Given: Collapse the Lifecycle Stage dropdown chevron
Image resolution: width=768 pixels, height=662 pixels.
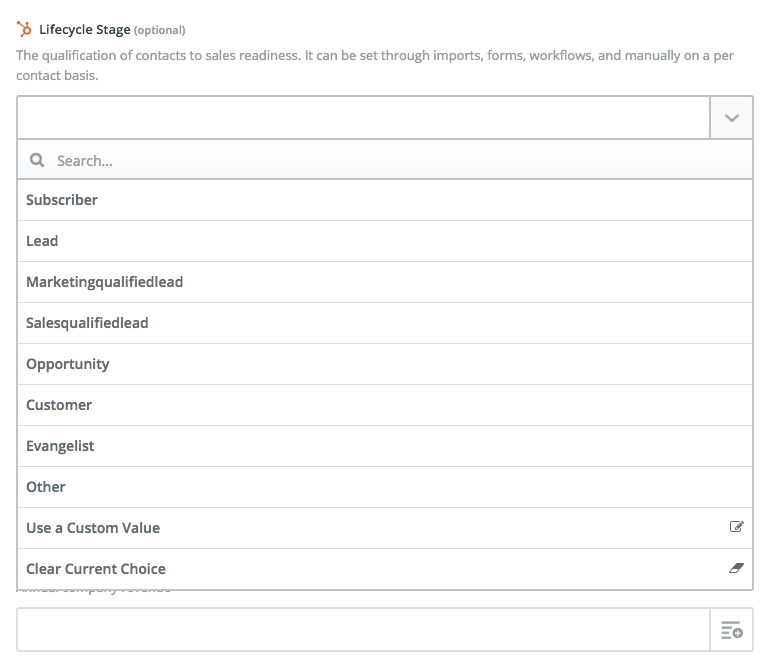Looking at the screenshot, I should (x=731, y=118).
